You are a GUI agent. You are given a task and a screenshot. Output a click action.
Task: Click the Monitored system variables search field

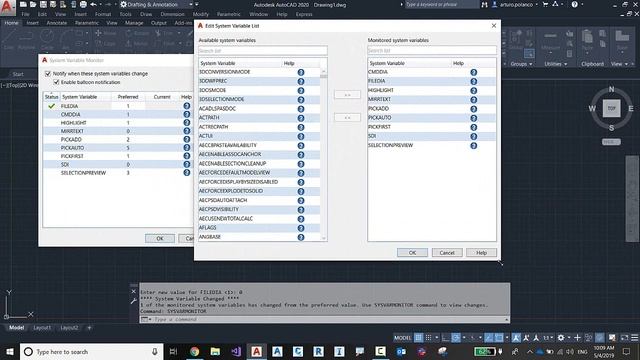tap(432, 51)
